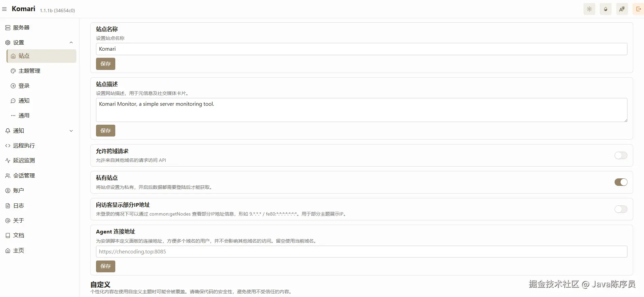Focus the 站点名称 input field
Image resolution: width=644 pixels, height=297 pixels.
tap(361, 49)
